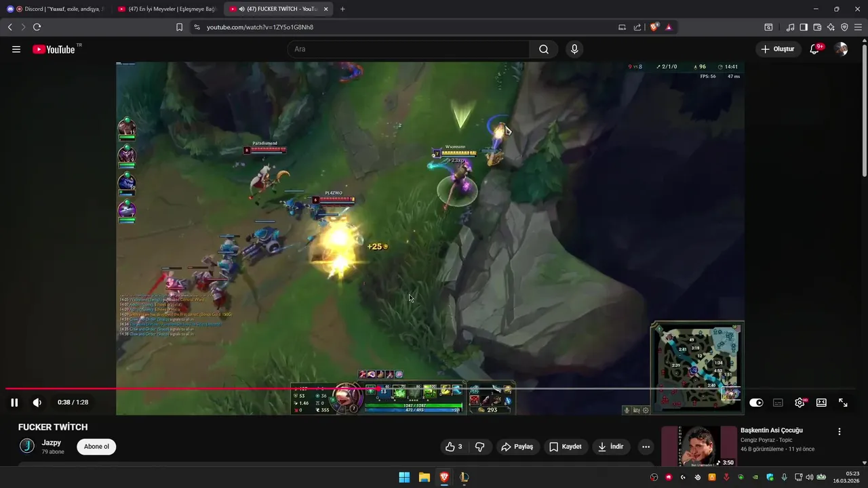868x488 pixels.
Task: Click the Brave browser taskbar icon
Action: coord(444,477)
